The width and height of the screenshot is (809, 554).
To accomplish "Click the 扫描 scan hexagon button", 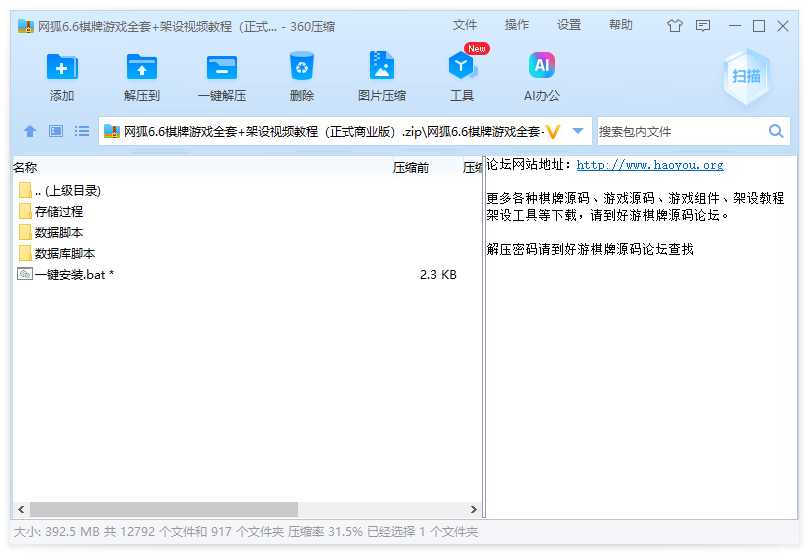I will (x=746, y=77).
